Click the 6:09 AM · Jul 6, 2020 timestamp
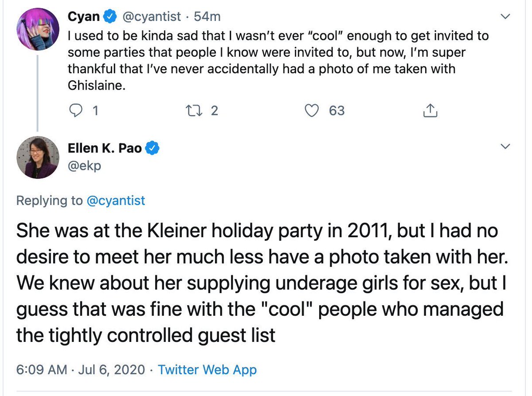Viewport: 532px width, 396px height. (x=81, y=369)
